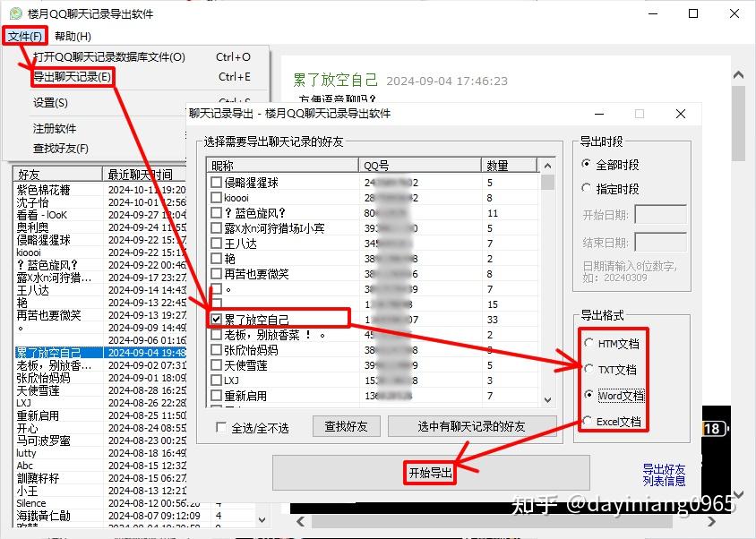Viewport: 756px width, 539px height.
Task: Click the 结束日期 input field
Action: coord(660,242)
